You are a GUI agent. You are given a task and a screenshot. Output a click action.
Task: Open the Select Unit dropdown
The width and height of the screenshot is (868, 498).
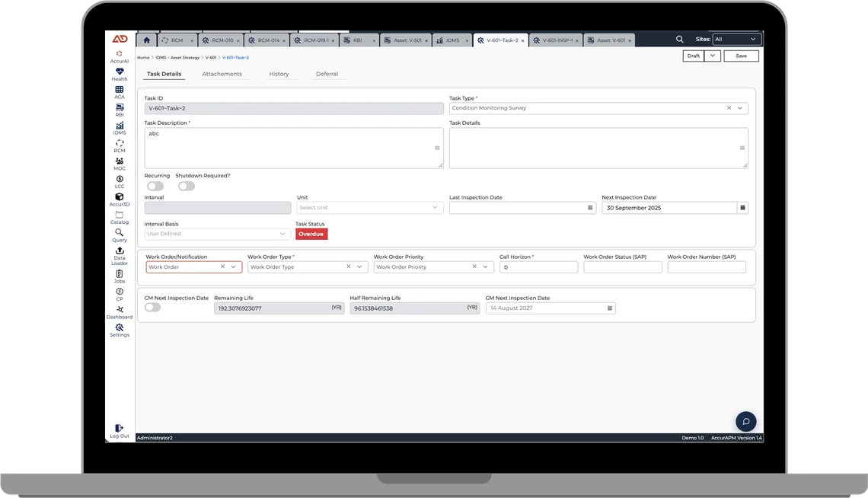coord(370,207)
